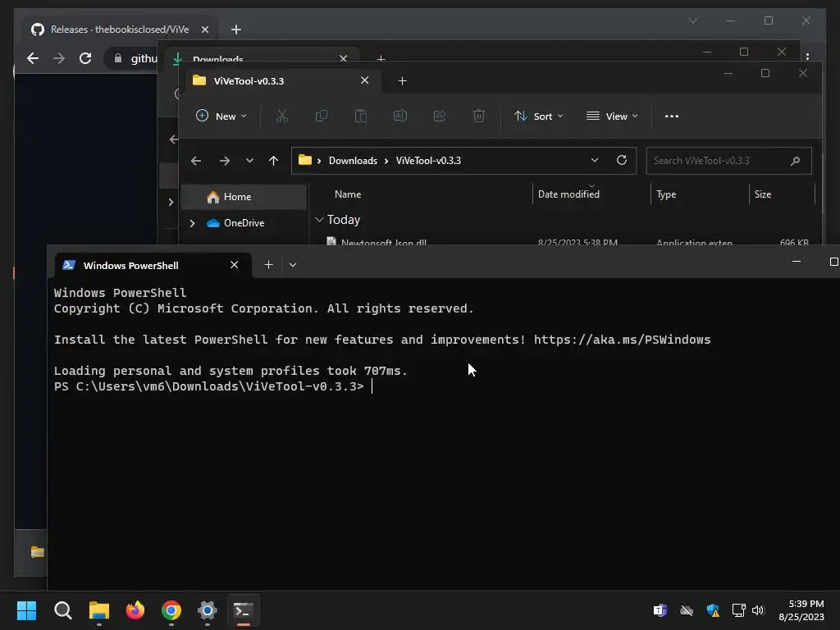Switch to the Releases GitHub tab in Chrome
840x630 pixels.
[x=120, y=30]
